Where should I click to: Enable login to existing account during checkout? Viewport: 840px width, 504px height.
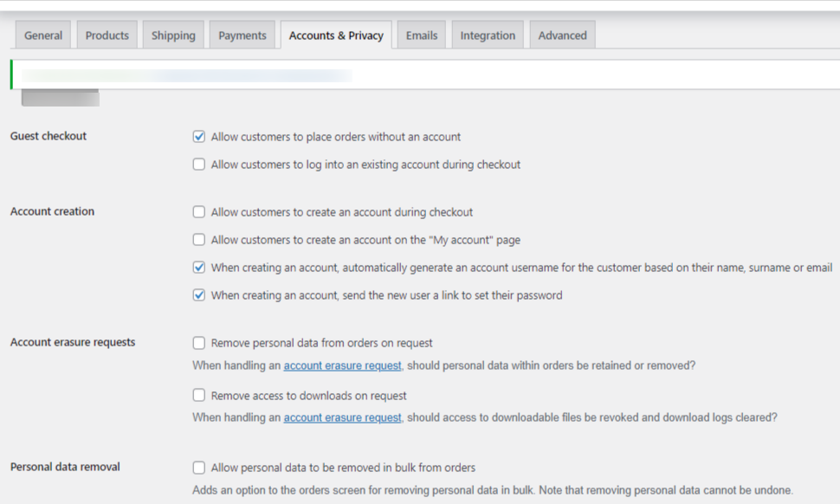point(199,165)
